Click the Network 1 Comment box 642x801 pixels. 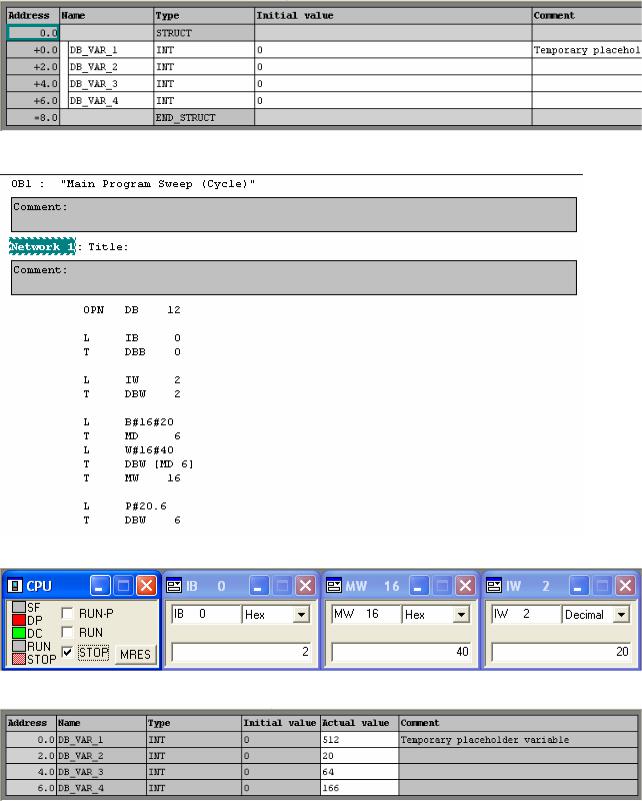(x=294, y=277)
